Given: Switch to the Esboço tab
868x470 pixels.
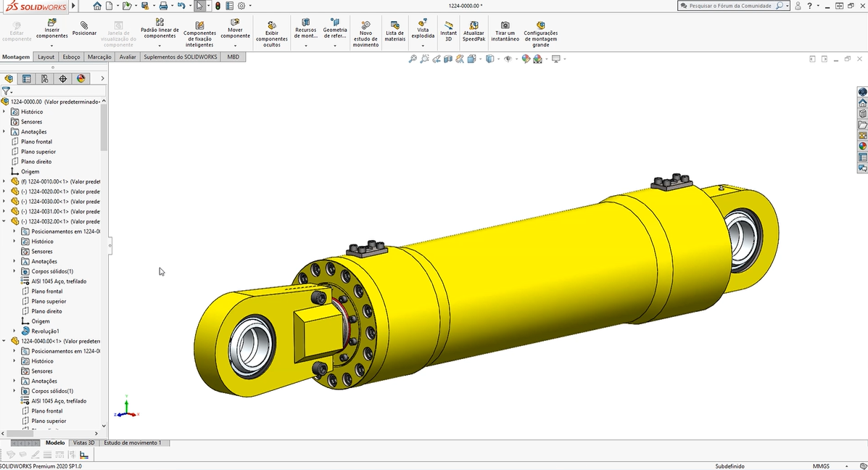Looking at the screenshot, I should 71,57.
